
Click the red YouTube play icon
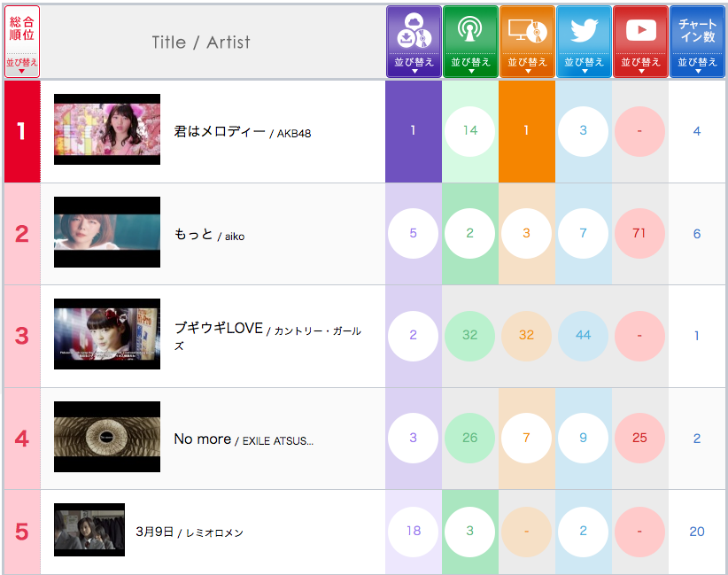(x=640, y=30)
